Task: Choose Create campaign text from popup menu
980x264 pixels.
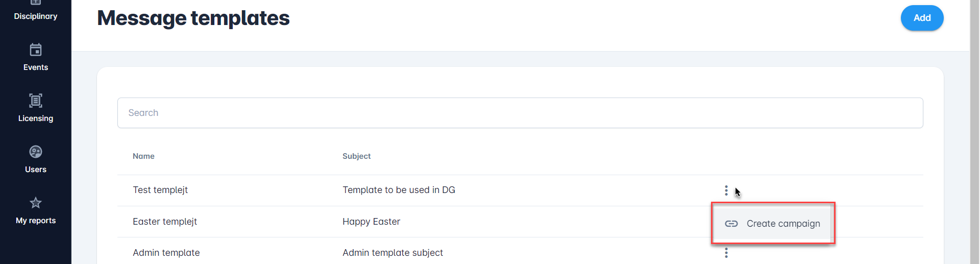Action: (x=783, y=224)
